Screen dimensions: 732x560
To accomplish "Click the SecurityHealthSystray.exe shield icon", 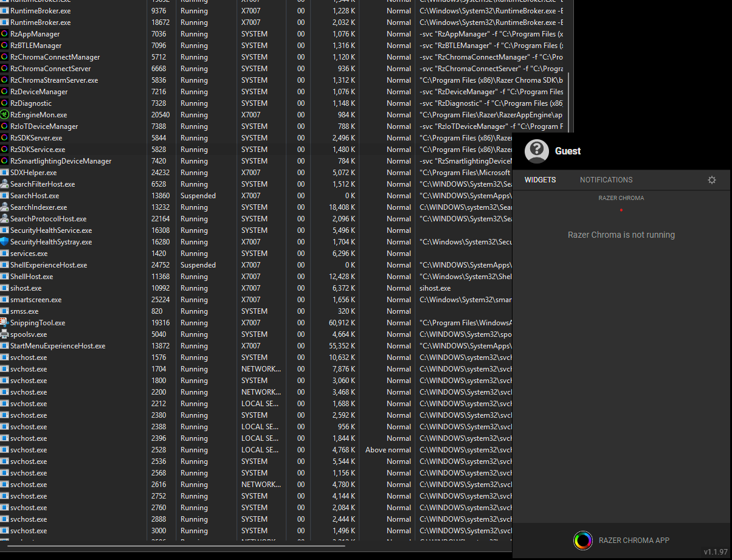I will point(5,242).
